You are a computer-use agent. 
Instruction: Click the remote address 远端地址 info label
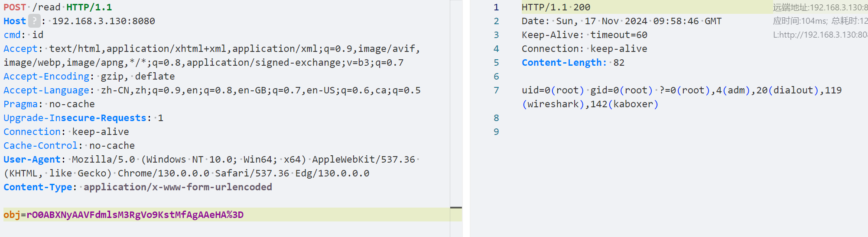click(x=820, y=7)
